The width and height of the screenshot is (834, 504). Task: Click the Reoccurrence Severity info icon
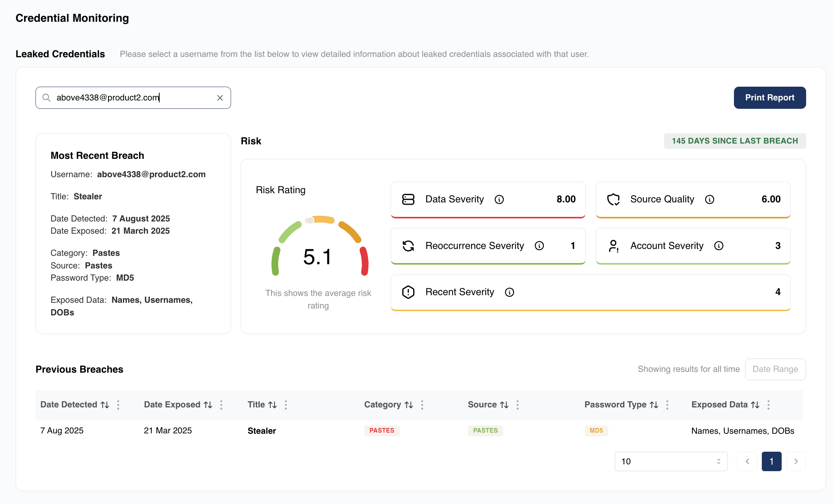tap(539, 246)
